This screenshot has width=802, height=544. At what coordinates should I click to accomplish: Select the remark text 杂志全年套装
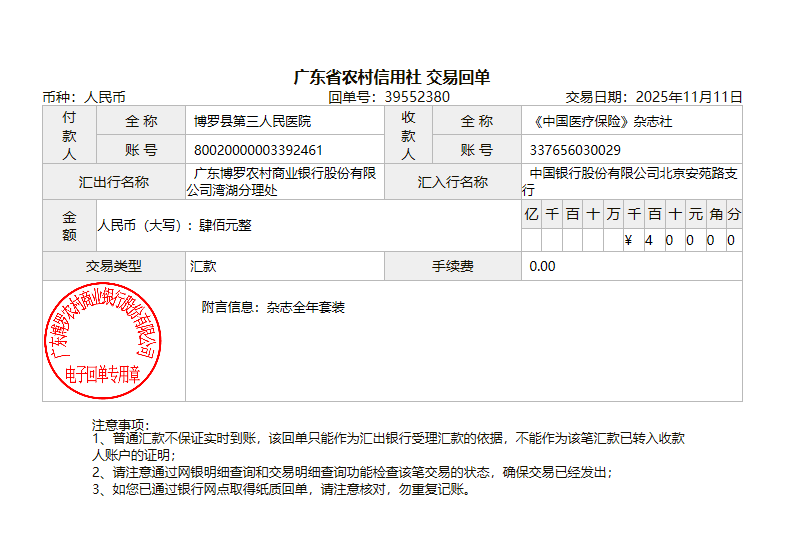pyautogui.click(x=305, y=307)
